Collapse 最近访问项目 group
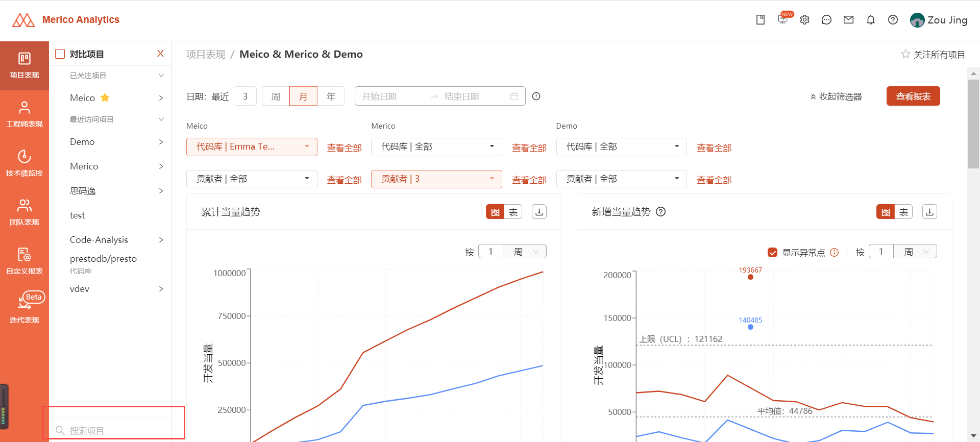This screenshot has width=980, height=442. (x=161, y=119)
